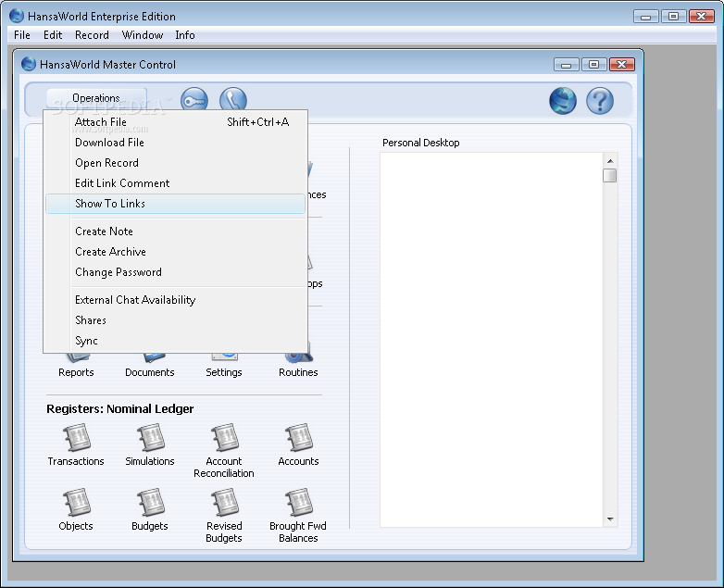Close the HansaWorld Enterprise Edition window
Screen dimensions: 724x588
point(702,17)
